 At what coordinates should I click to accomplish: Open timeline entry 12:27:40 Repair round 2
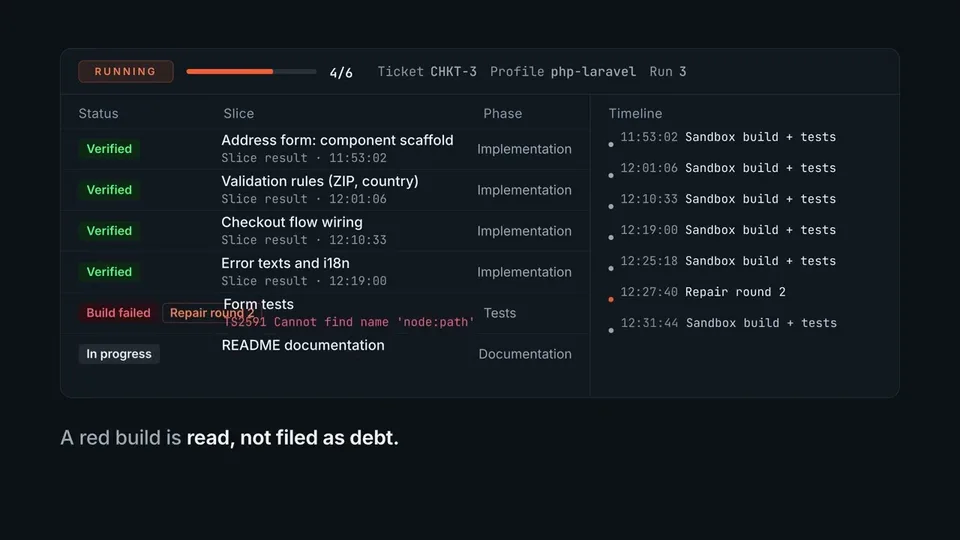click(x=703, y=292)
